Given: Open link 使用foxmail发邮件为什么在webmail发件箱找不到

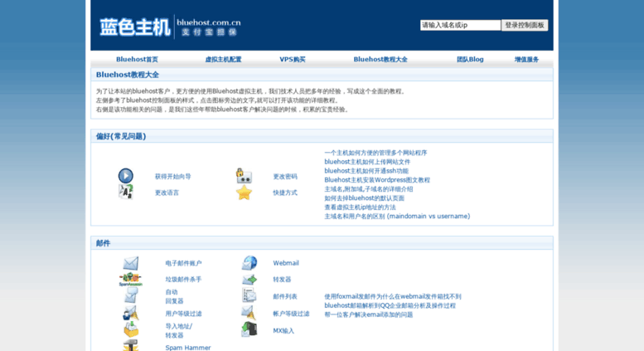Looking at the screenshot, I should 393,296.
